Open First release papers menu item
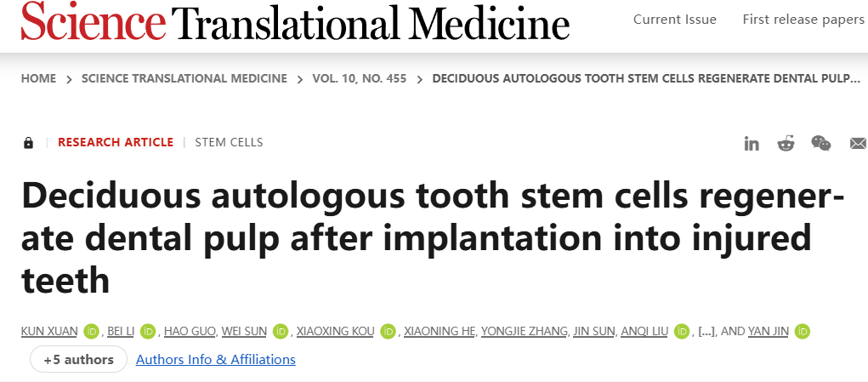The height and width of the screenshot is (382, 868). (x=803, y=20)
